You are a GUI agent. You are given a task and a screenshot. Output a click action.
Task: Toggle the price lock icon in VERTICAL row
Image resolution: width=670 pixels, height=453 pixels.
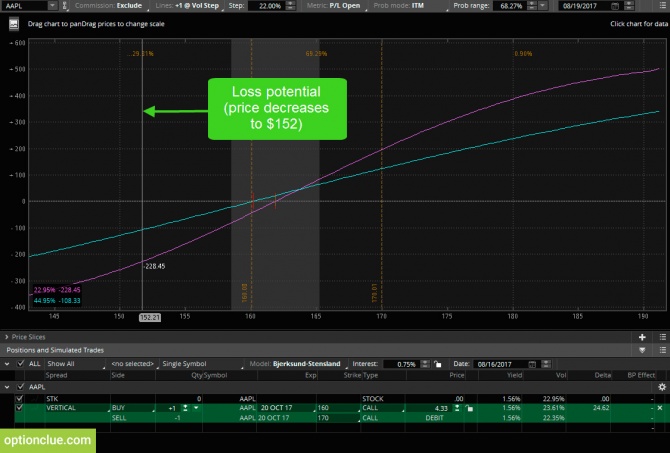pos(469,408)
